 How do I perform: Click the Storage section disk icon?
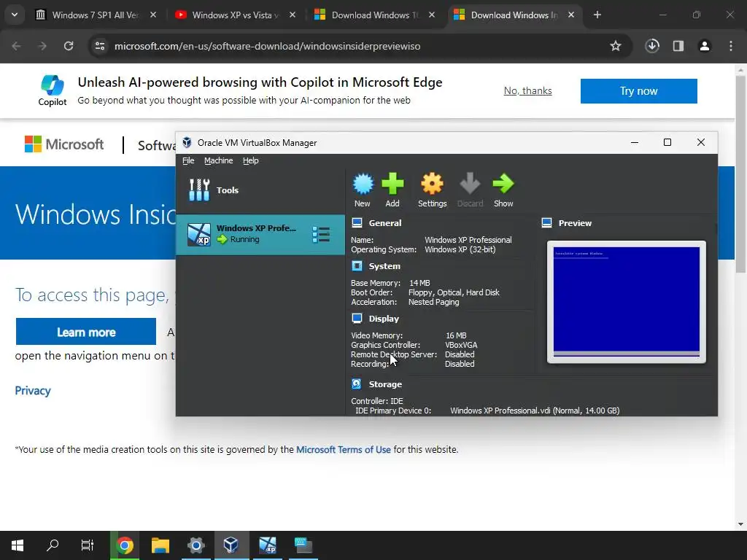point(356,384)
